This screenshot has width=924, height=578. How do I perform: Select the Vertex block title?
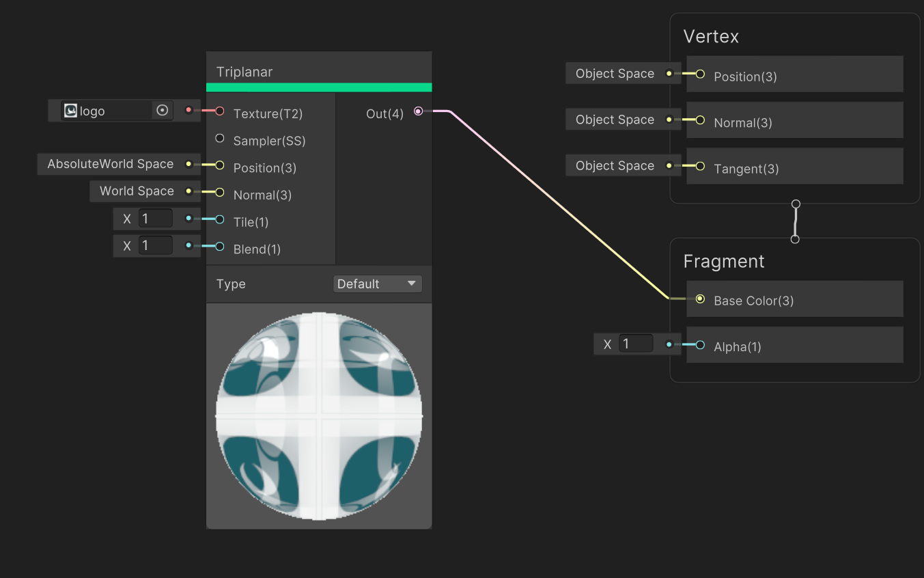(711, 36)
